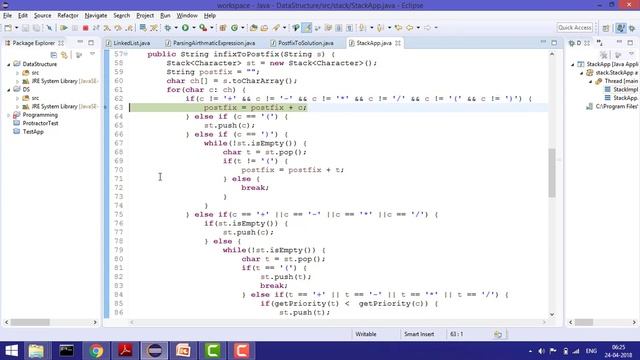Expand the Programming project node
640x360 pixels.
point(9,115)
